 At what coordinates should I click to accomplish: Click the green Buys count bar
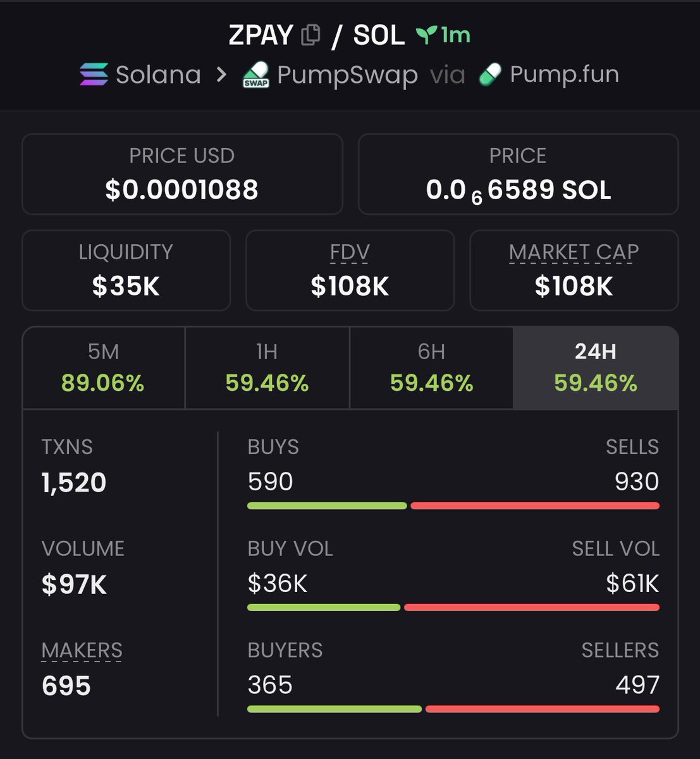[x=327, y=506]
